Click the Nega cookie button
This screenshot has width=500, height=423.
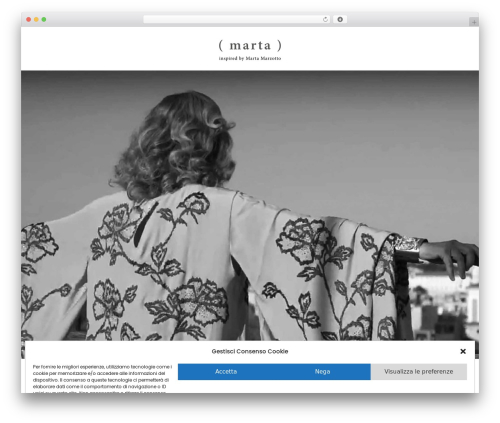(322, 371)
